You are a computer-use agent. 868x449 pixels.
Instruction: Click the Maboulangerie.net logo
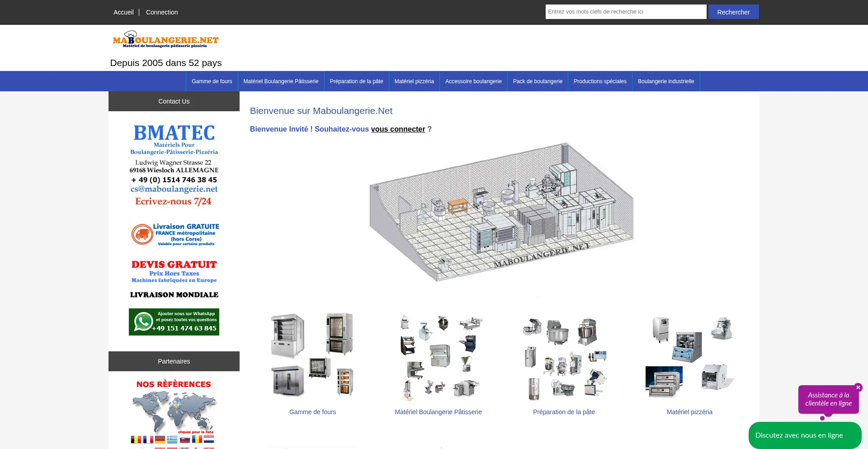pos(165,39)
